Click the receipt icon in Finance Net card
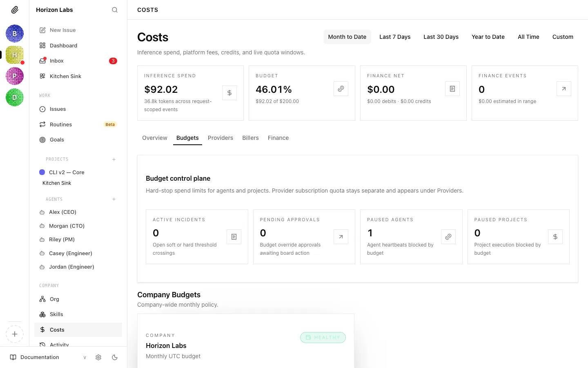 [x=452, y=89]
